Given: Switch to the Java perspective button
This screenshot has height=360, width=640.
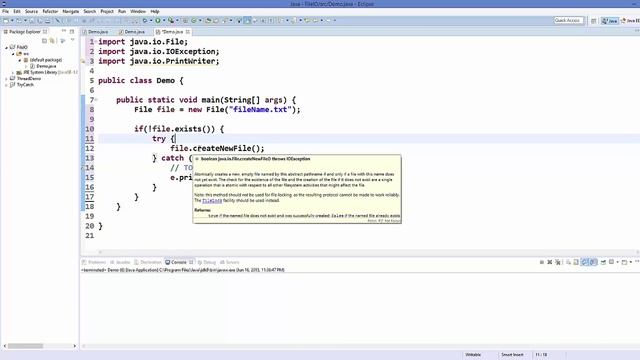Looking at the screenshot, I should click(x=609, y=20).
